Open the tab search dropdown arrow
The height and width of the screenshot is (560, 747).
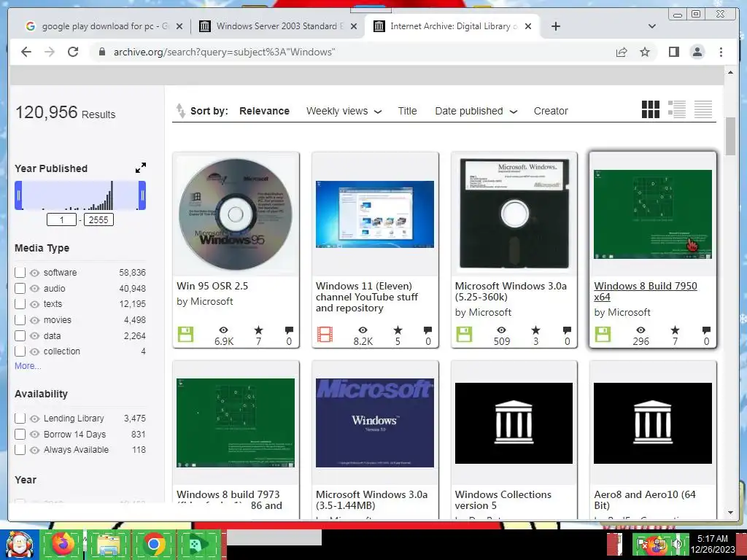click(651, 26)
